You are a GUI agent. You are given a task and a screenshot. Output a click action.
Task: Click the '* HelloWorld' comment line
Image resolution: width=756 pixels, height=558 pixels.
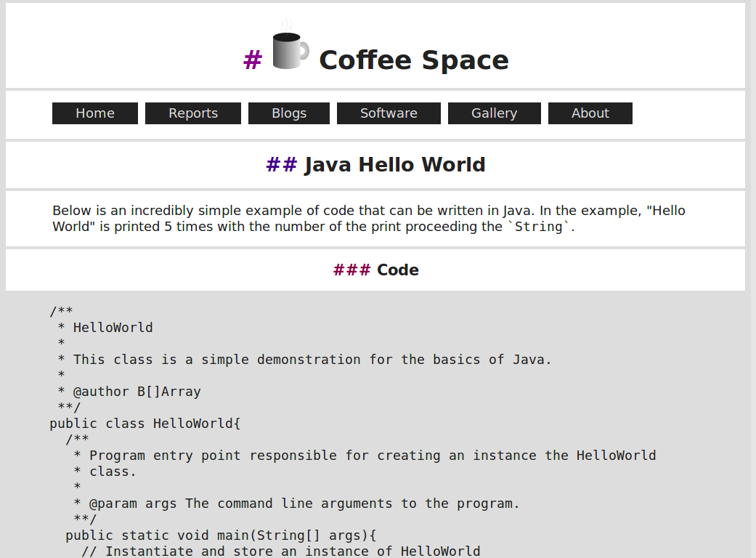coord(105,328)
